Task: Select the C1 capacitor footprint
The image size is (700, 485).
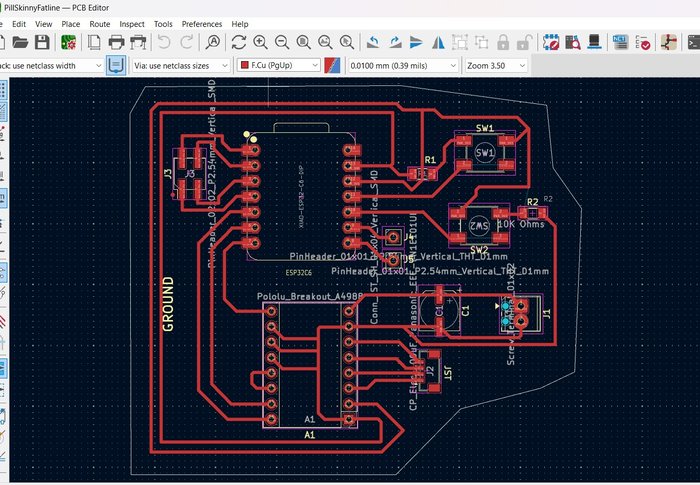Action: coord(440,310)
